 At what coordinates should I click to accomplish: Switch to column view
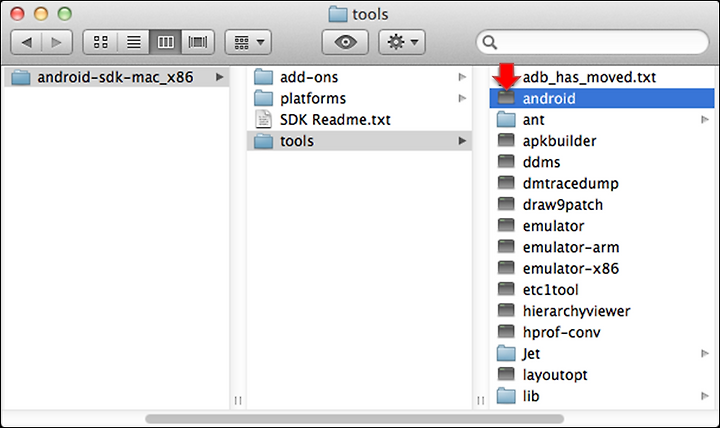click(165, 42)
